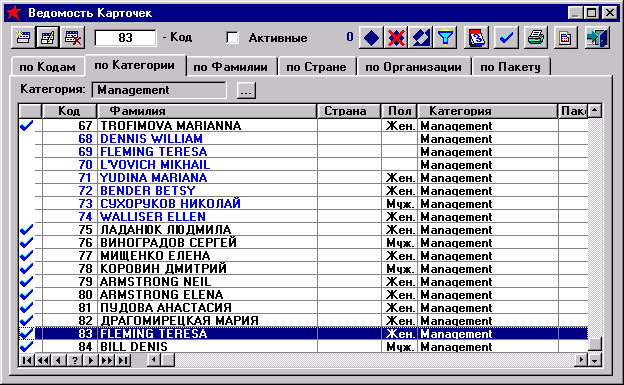Image resolution: width=624 pixels, height=385 pixels.
Task: Go to next record navigator button
Action: click(91, 360)
